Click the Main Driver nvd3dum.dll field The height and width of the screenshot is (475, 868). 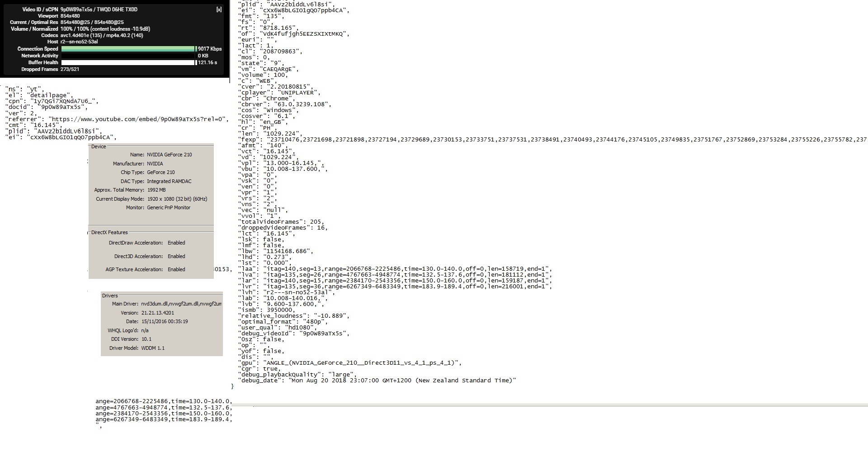coord(181,304)
